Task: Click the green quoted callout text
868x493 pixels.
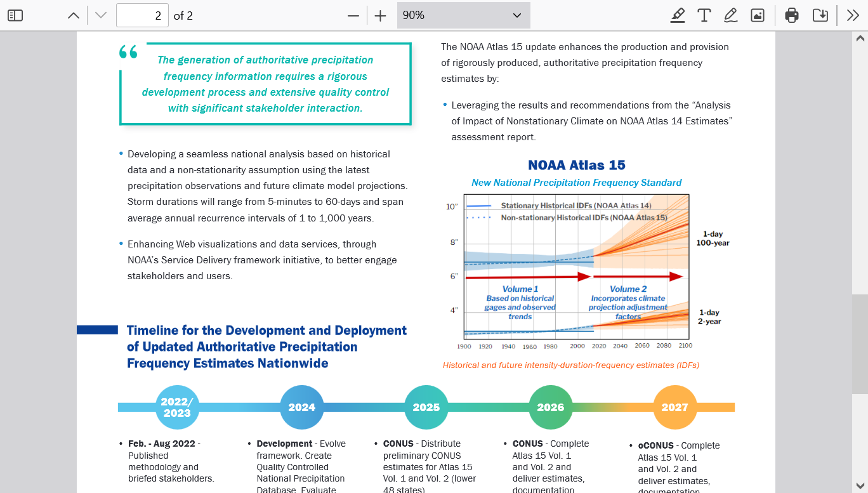Action: [265, 84]
